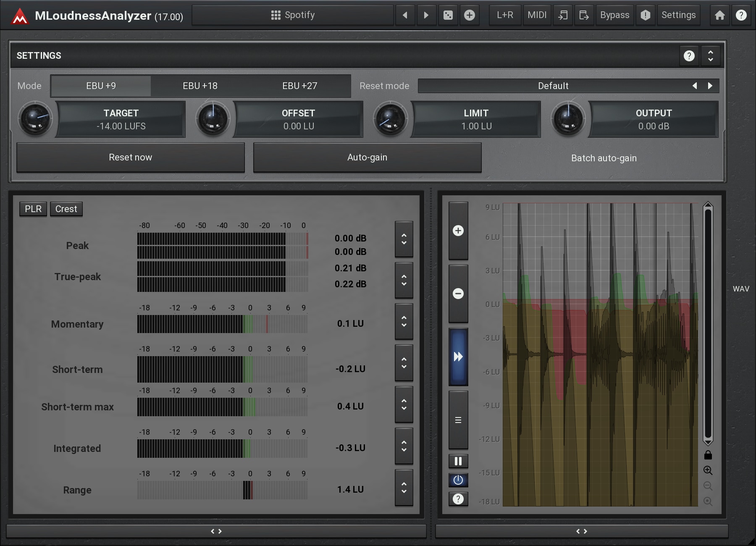
Task: Select EBU +18 mode
Action: pyautogui.click(x=200, y=86)
